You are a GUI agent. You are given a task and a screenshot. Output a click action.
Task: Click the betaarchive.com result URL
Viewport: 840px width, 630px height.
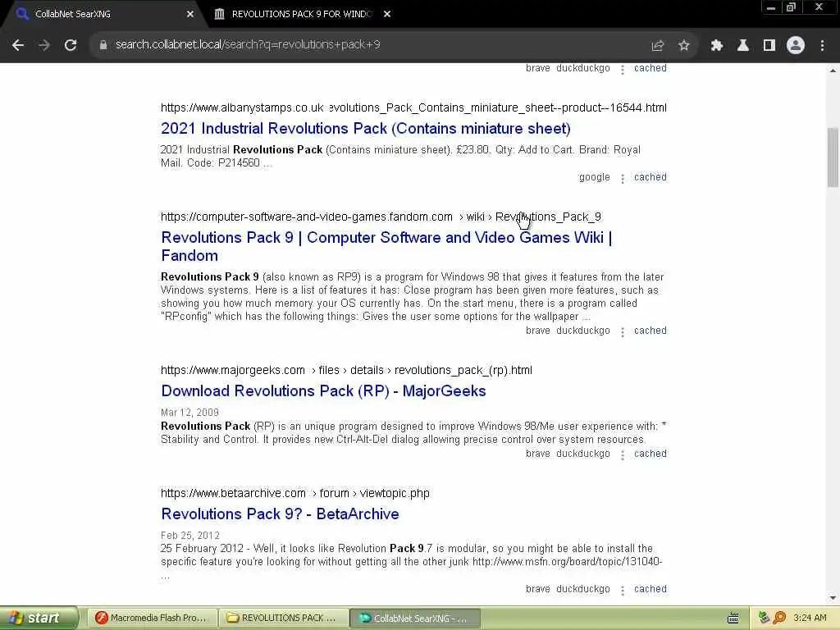point(295,493)
